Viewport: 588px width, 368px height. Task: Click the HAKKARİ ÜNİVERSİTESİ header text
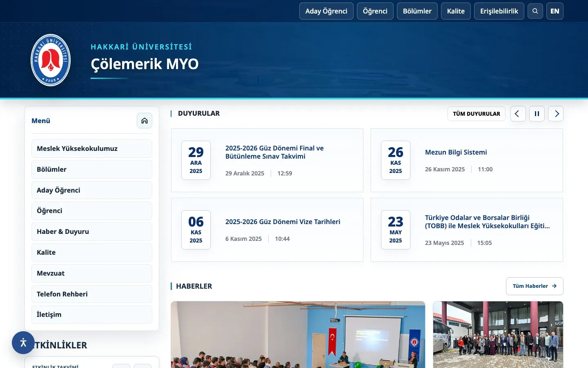[x=141, y=47]
